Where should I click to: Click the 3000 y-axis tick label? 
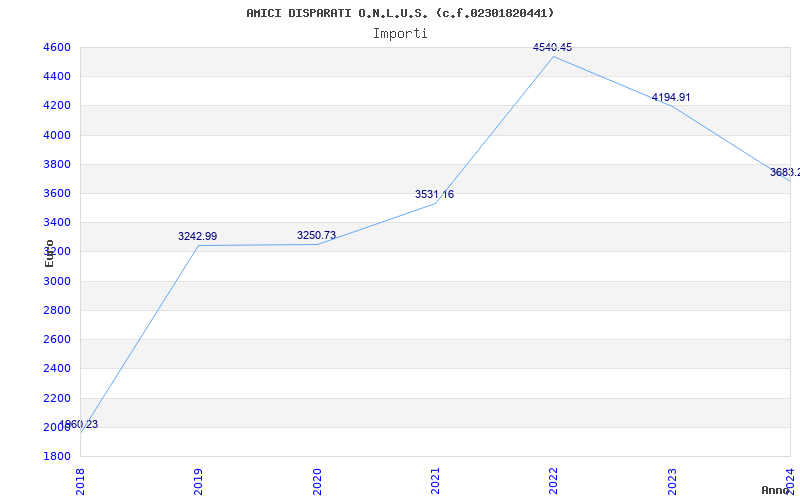[x=57, y=281]
